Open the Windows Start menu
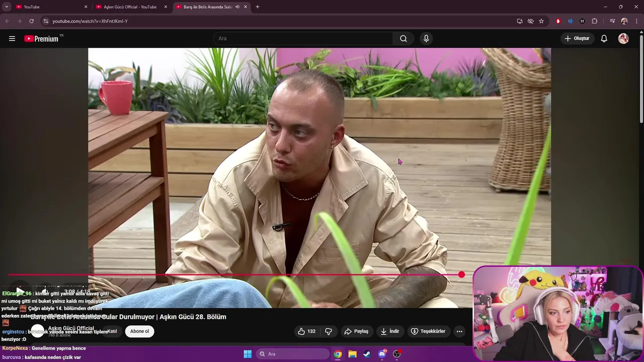 tap(248, 354)
